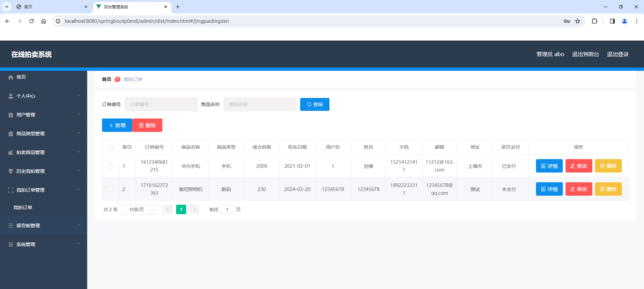Close the 后台管理系统 tab
This screenshot has width=644, height=289.
click(166, 7)
